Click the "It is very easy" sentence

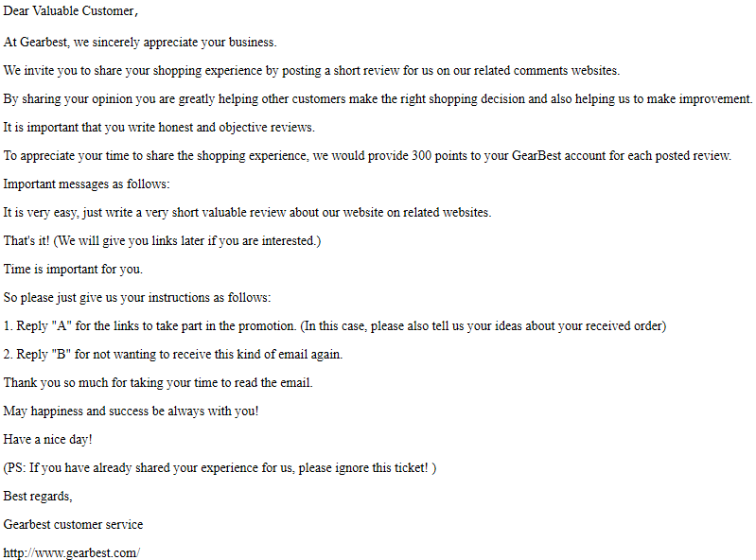tap(247, 213)
